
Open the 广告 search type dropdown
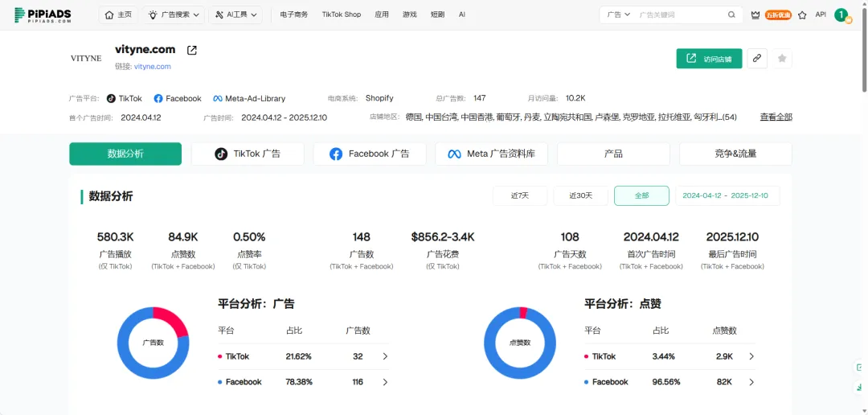point(618,14)
